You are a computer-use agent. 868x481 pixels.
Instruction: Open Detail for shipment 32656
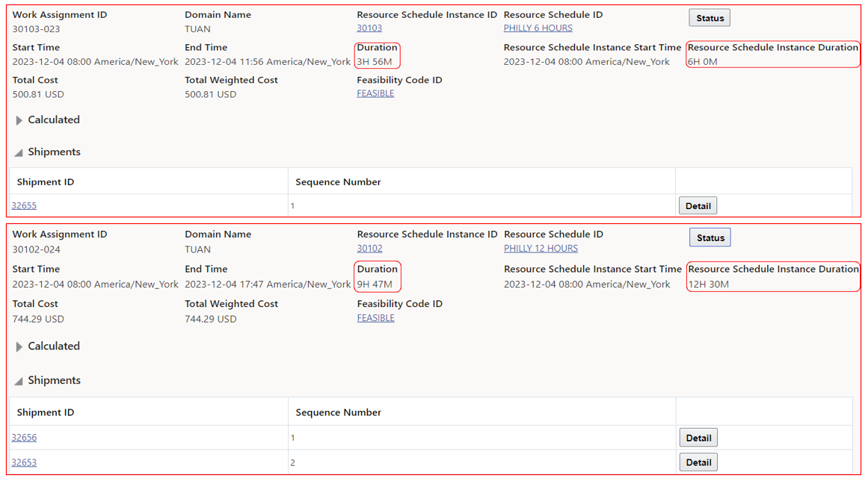coord(698,438)
